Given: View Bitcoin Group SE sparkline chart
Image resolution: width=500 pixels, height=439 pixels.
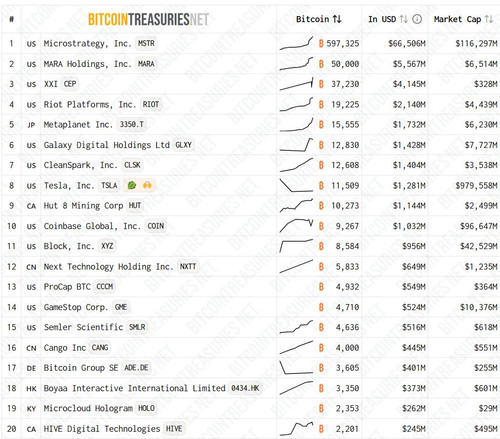Looking at the screenshot, I should [296, 367].
